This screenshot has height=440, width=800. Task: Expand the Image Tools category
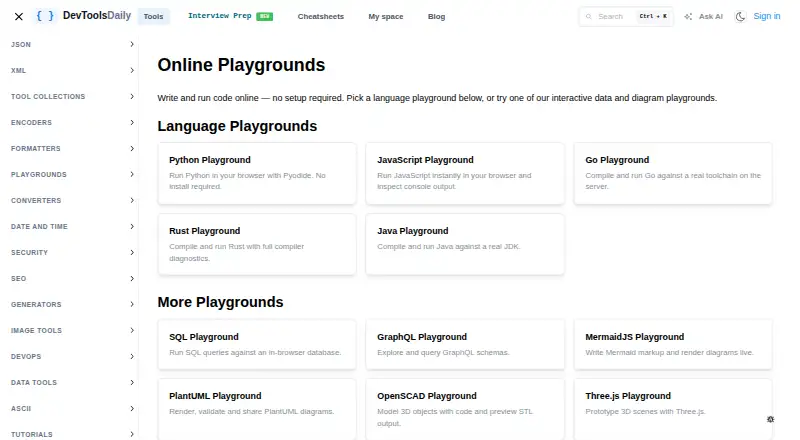click(72, 331)
